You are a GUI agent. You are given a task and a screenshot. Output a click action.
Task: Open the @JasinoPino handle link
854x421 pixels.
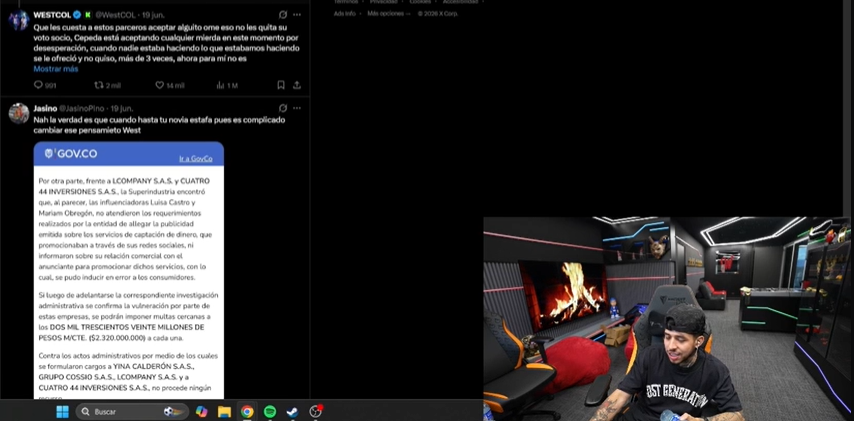[82, 108]
